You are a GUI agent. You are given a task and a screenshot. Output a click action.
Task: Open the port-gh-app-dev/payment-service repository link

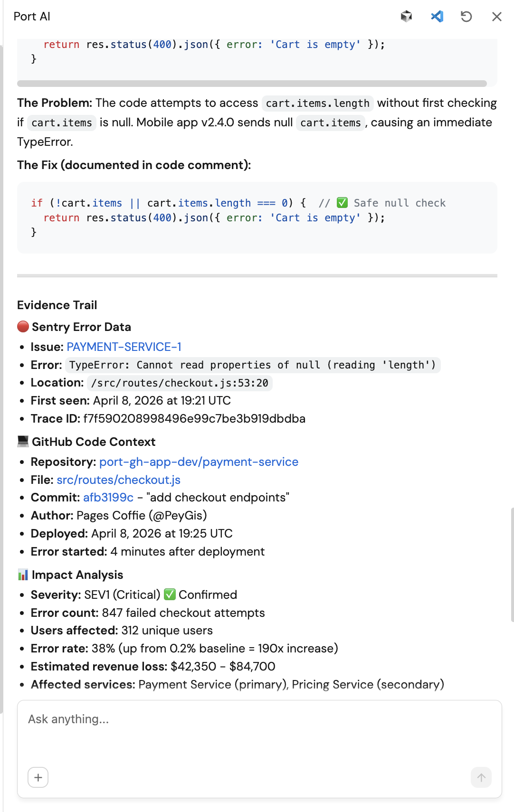(x=199, y=462)
